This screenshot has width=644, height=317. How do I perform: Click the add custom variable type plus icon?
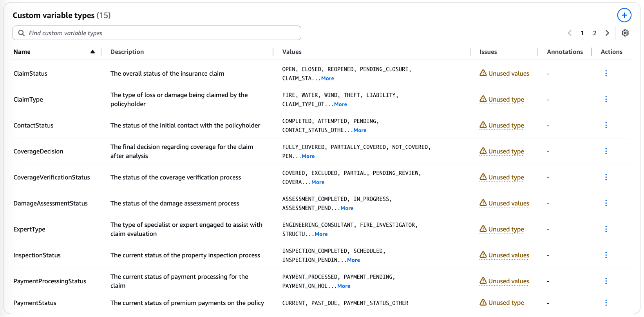pyautogui.click(x=624, y=15)
